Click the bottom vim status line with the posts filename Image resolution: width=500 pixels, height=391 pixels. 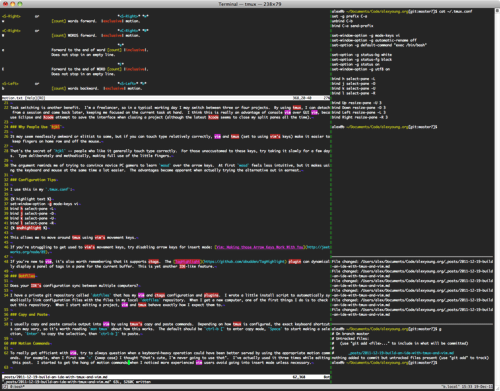166,377
